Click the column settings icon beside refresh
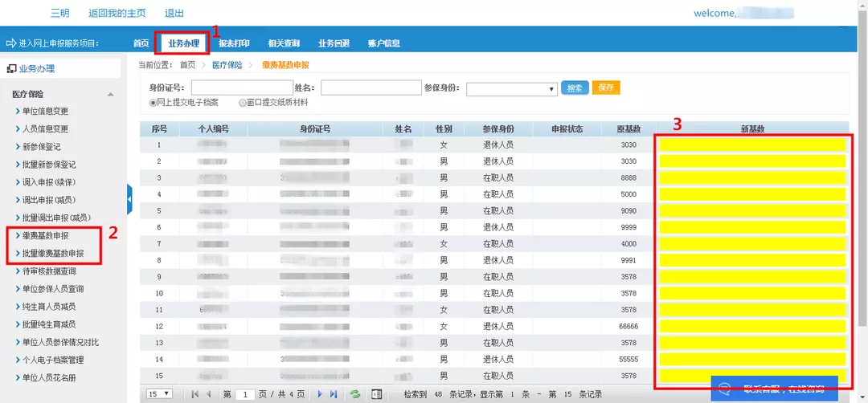Image resolution: width=868 pixels, height=403 pixels. coord(375,394)
